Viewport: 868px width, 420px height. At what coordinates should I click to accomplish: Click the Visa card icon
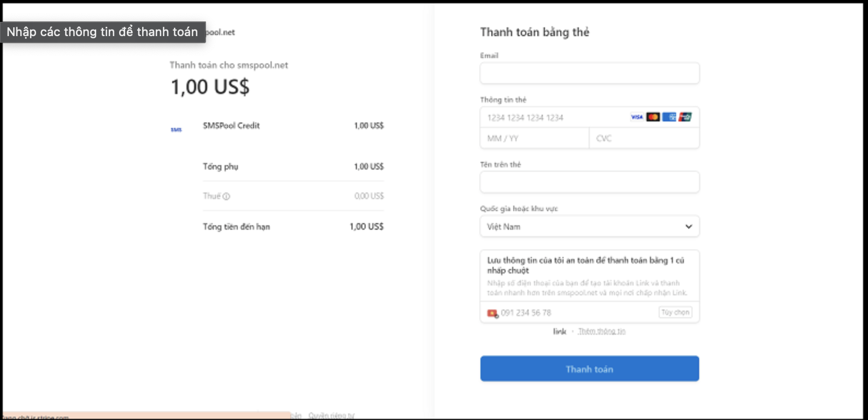[x=637, y=117]
